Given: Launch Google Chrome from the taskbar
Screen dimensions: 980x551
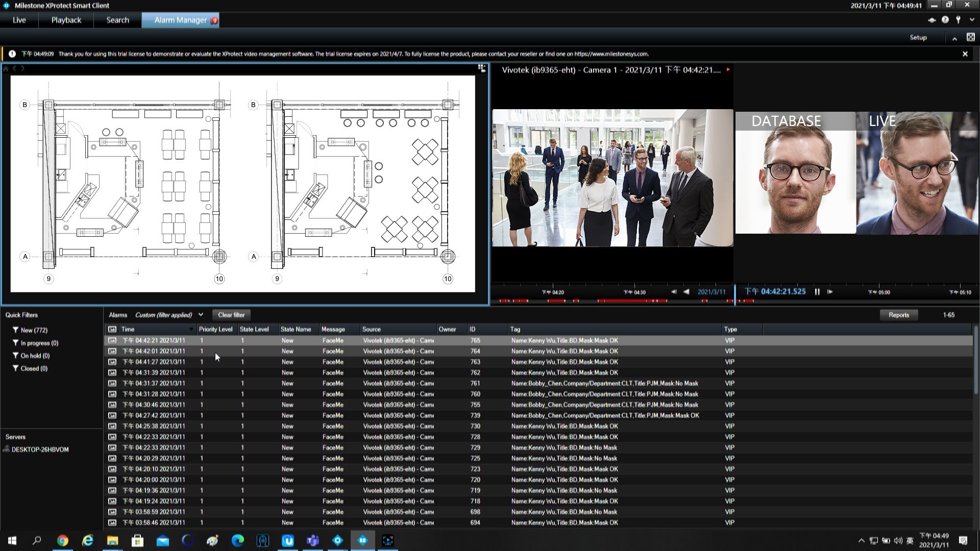Looking at the screenshot, I should (62, 540).
